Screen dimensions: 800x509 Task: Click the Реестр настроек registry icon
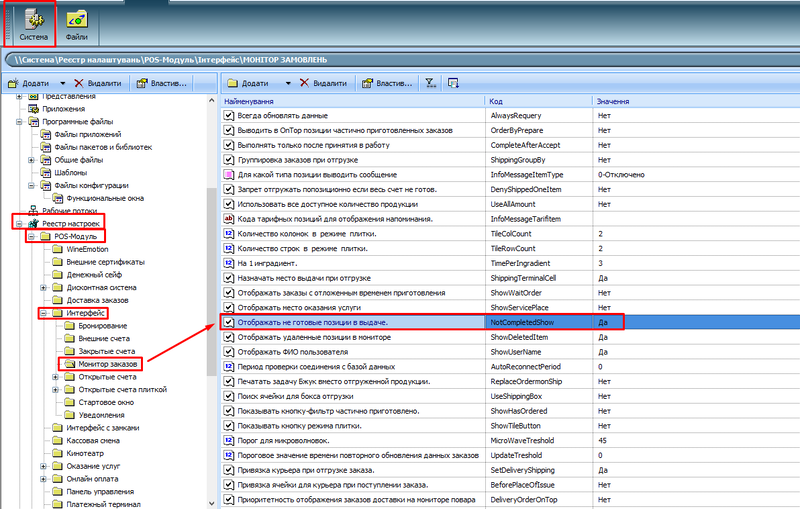33,223
